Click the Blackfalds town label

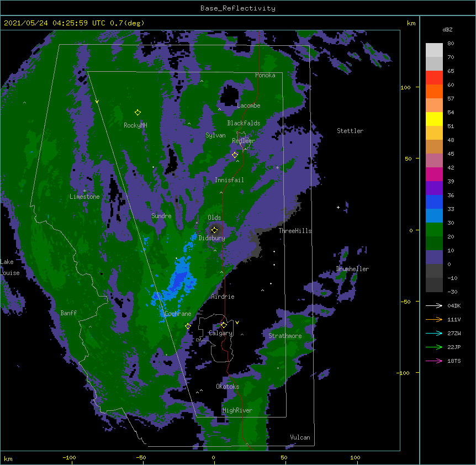tap(244, 123)
